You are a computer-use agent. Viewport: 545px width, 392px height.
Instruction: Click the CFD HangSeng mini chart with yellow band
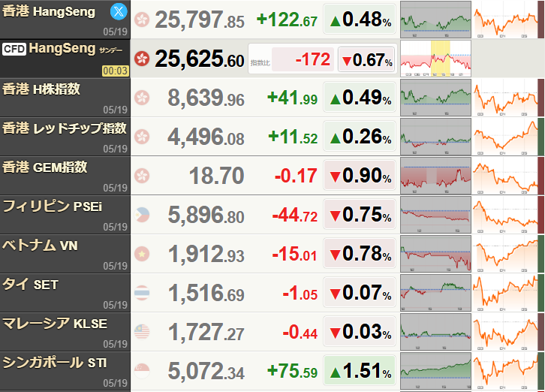[x=435, y=59]
